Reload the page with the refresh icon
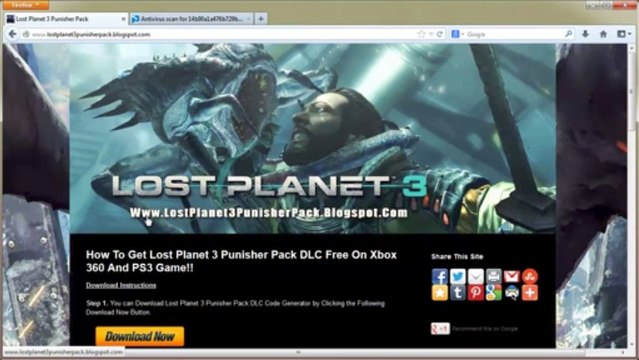The width and height of the screenshot is (639, 360). pos(440,35)
